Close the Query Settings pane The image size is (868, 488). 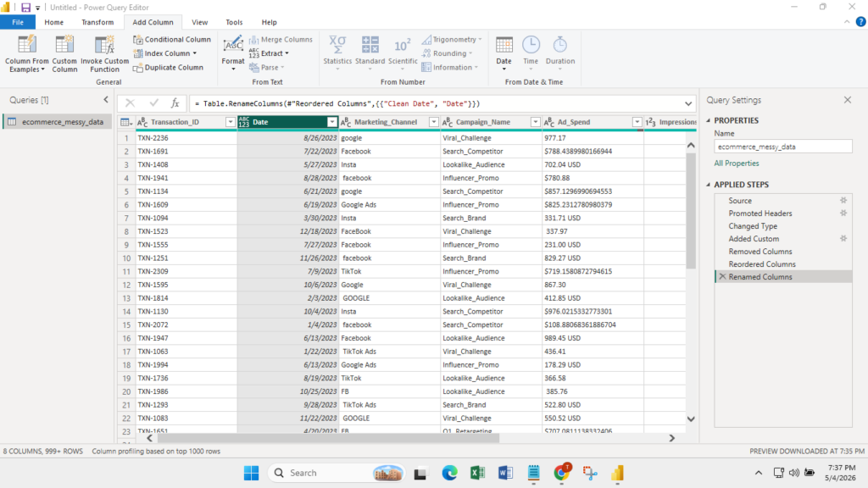click(848, 100)
